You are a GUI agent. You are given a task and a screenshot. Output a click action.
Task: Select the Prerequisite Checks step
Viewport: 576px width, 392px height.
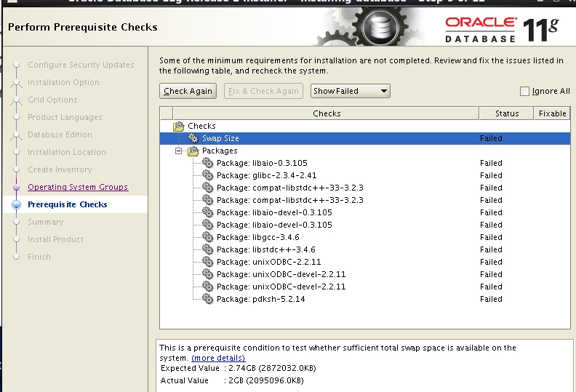pos(68,204)
